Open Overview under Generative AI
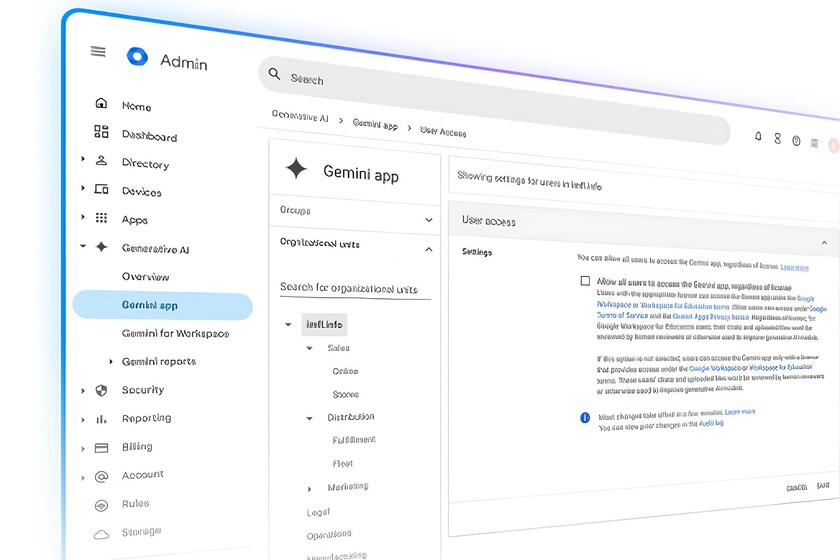Image resolution: width=840 pixels, height=560 pixels. (145, 277)
